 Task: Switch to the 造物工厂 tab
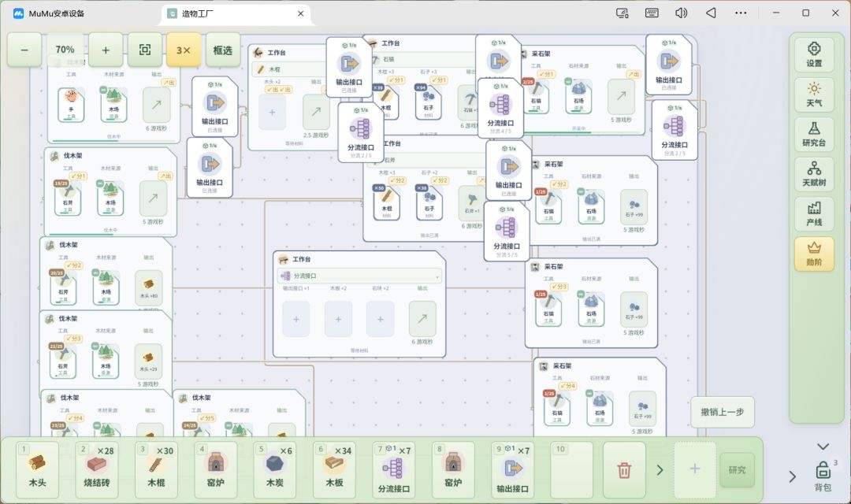pyautogui.click(x=236, y=13)
